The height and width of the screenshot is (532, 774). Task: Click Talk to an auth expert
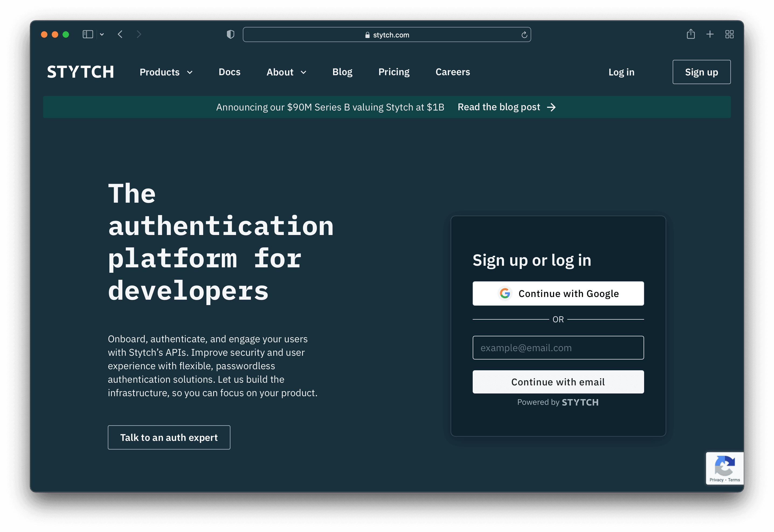pos(169,437)
